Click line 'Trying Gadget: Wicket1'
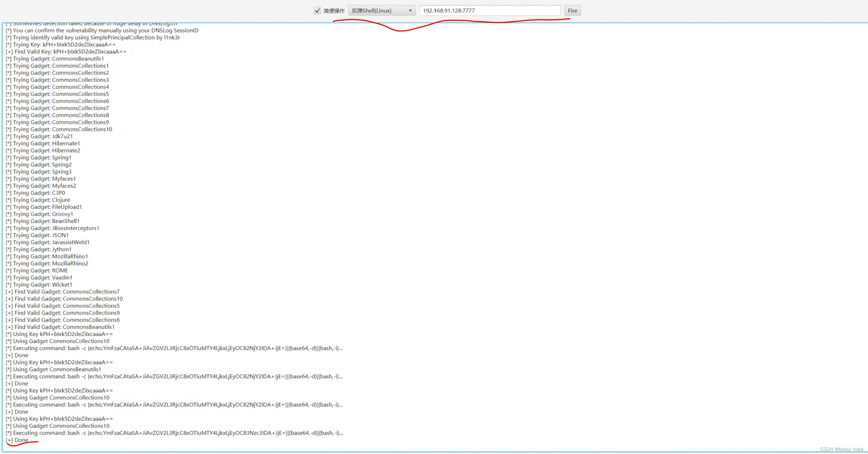Screen dimensions: 868x454 tap(39, 285)
